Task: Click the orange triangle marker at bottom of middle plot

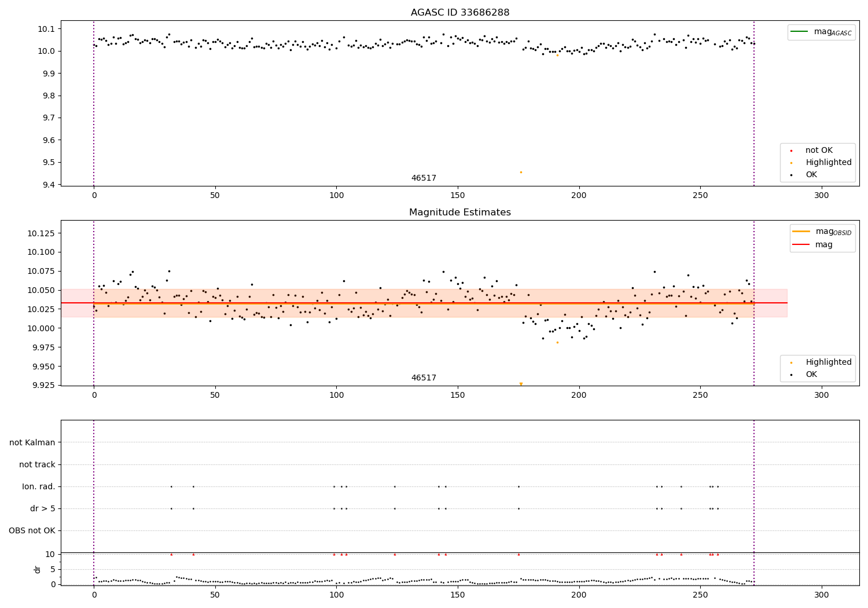Action: tap(521, 384)
